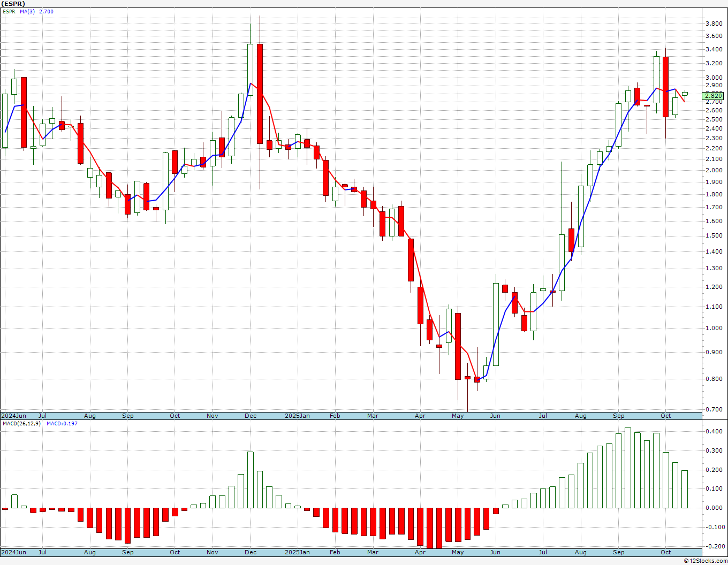Select May on the MACD date axis
This screenshot has width=728, height=565.
point(458,552)
